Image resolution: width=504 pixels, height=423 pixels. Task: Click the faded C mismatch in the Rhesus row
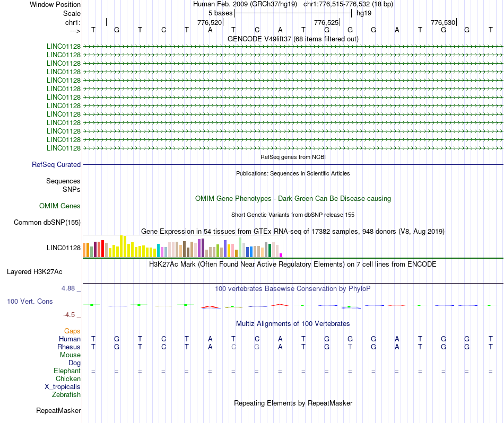[x=233, y=347]
